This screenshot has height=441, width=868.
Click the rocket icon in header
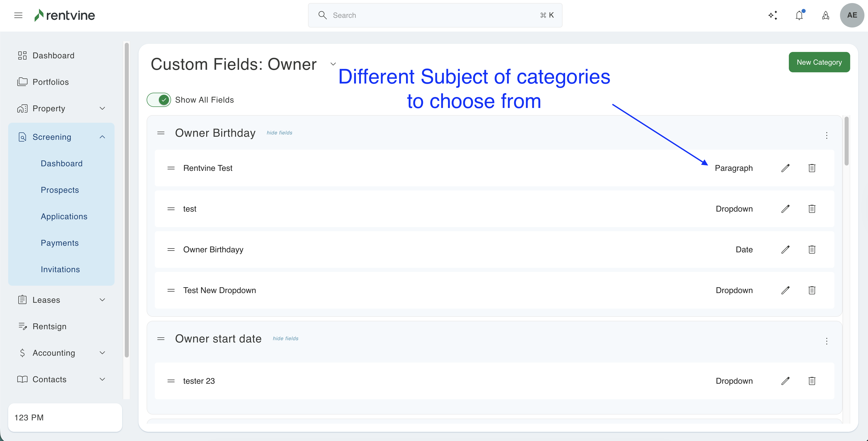pyautogui.click(x=825, y=15)
